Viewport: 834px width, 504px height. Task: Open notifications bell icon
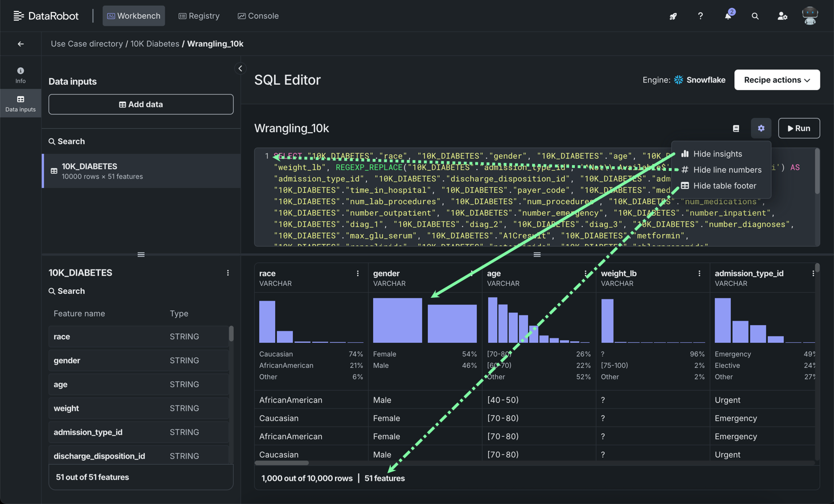(x=727, y=16)
